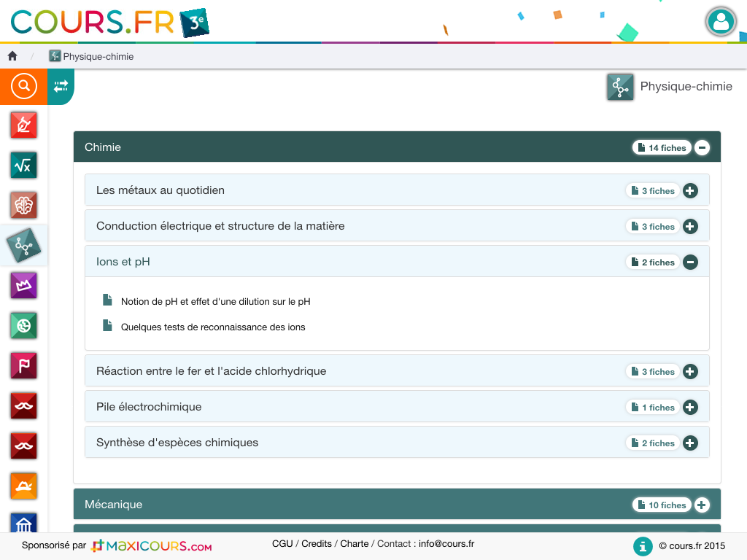The width and height of the screenshot is (747, 560).
Task: Expand Synthèse d'espèces chimiques plus button
Action: (690, 443)
